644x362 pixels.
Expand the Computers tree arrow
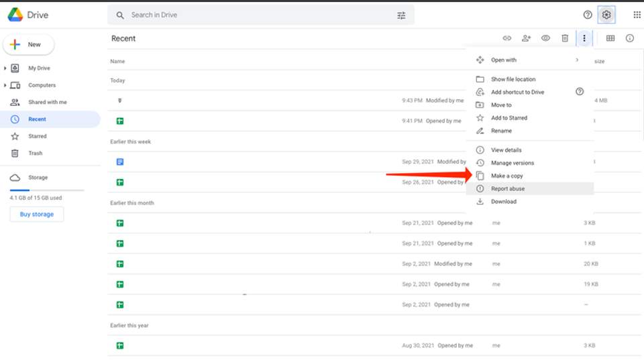point(5,85)
